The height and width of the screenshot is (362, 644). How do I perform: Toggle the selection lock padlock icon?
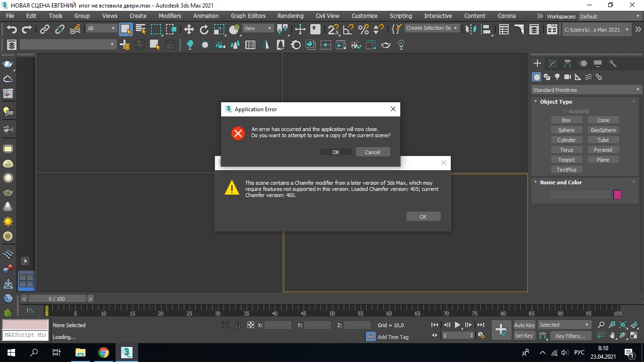tap(238, 325)
